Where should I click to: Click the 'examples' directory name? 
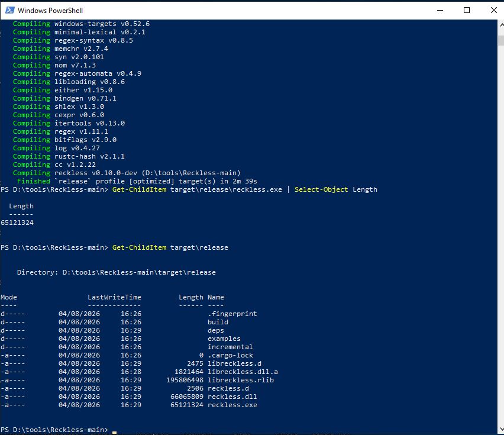(224, 339)
